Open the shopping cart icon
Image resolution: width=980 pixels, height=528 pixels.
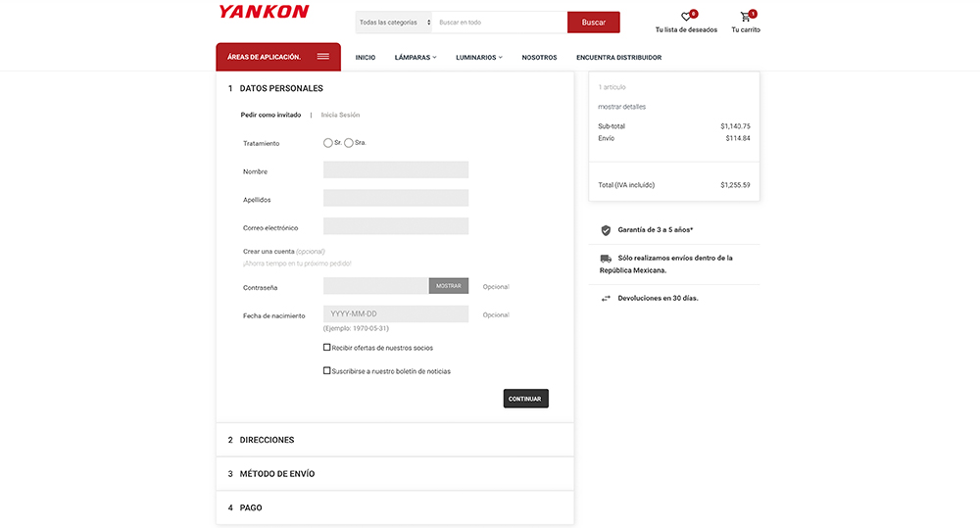tap(746, 18)
